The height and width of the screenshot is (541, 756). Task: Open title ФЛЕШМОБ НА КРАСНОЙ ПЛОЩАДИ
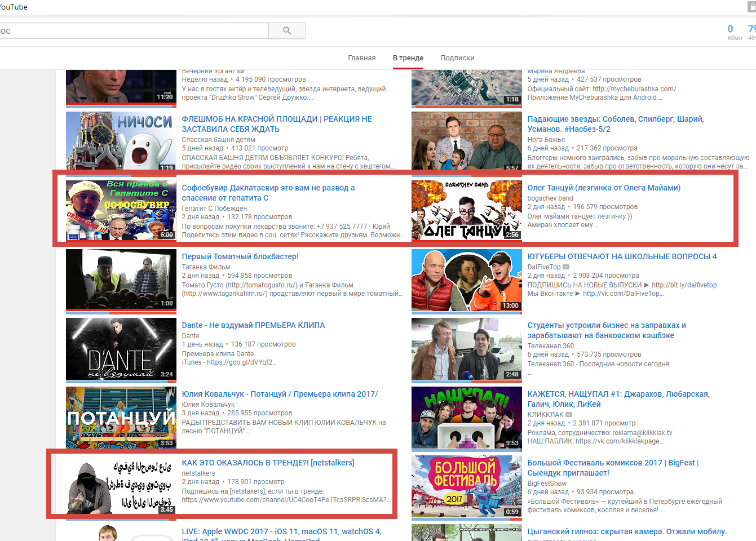pos(277,124)
